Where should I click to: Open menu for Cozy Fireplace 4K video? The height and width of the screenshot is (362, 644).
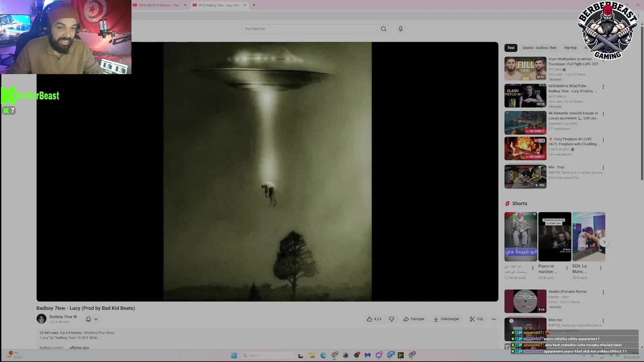[603, 140]
